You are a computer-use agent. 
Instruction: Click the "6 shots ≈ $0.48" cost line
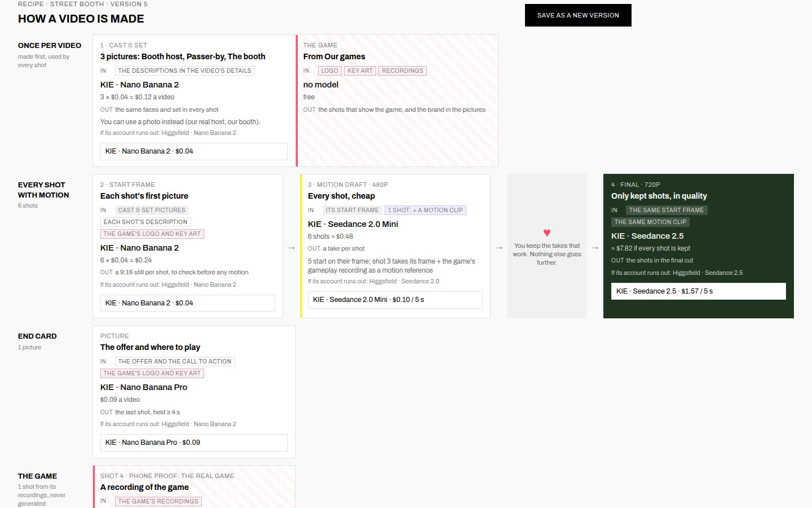pos(330,237)
